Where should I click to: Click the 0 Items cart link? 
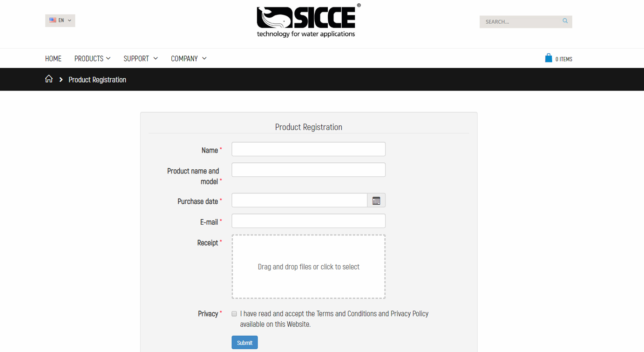pos(563,59)
